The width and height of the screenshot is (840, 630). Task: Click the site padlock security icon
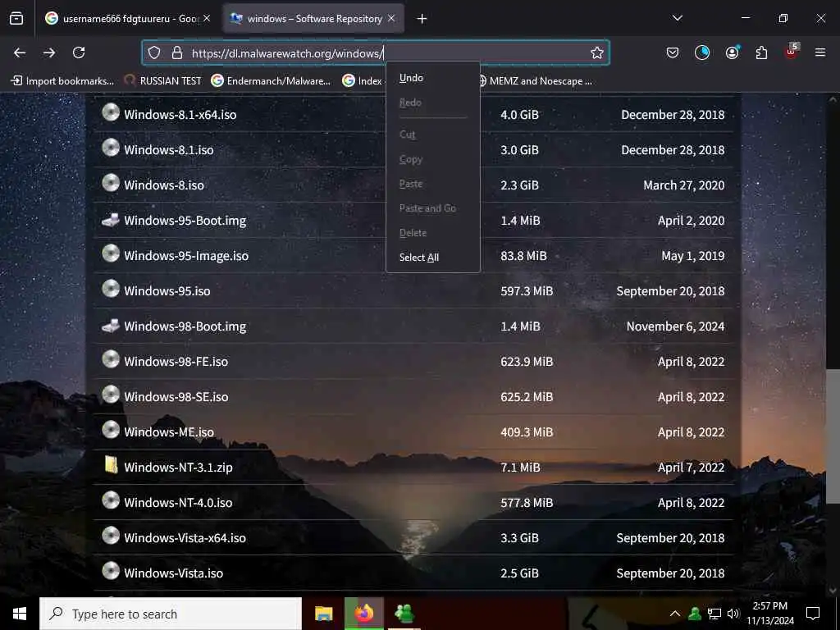click(x=177, y=52)
